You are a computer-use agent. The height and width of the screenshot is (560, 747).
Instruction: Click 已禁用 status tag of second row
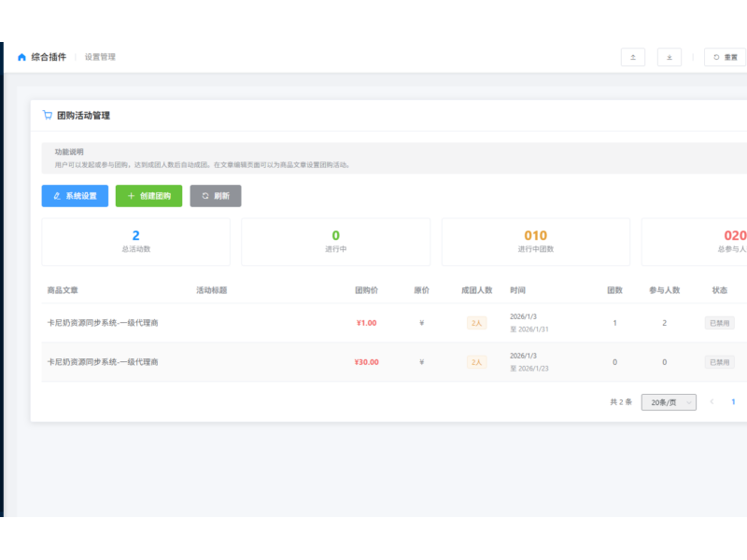click(719, 362)
